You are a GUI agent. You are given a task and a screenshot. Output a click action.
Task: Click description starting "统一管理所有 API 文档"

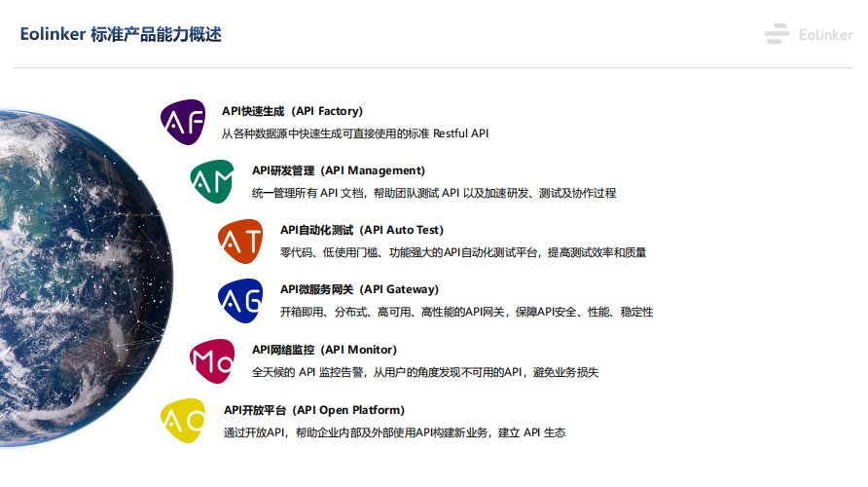(x=434, y=193)
